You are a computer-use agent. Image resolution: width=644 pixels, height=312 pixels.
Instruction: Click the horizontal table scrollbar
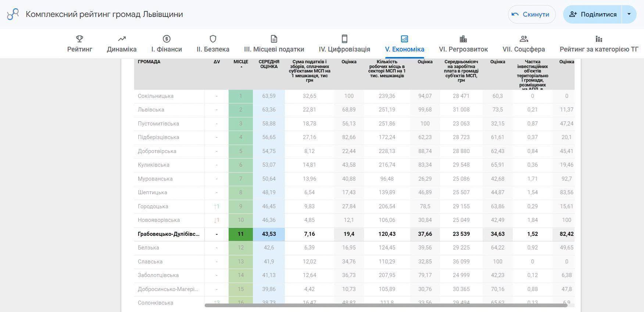(386, 305)
